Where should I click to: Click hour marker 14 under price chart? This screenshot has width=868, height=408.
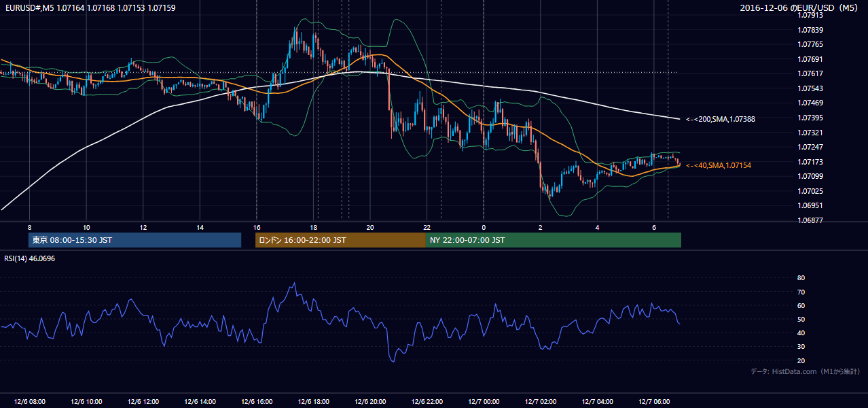pyautogui.click(x=200, y=226)
